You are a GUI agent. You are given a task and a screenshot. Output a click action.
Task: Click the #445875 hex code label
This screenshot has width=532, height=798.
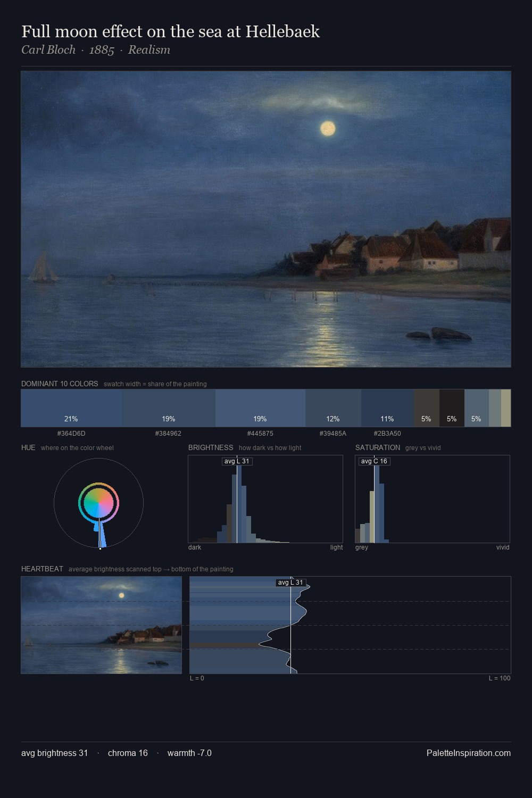click(260, 434)
